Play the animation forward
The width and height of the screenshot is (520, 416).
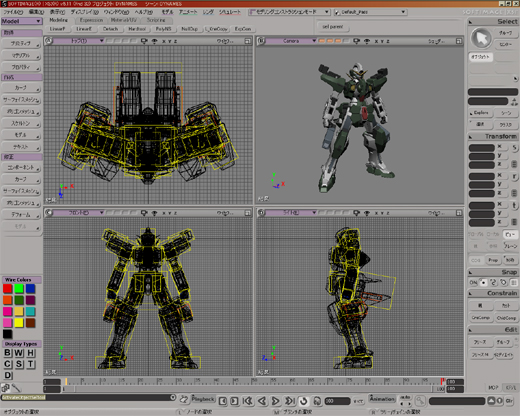pyautogui.click(x=275, y=401)
